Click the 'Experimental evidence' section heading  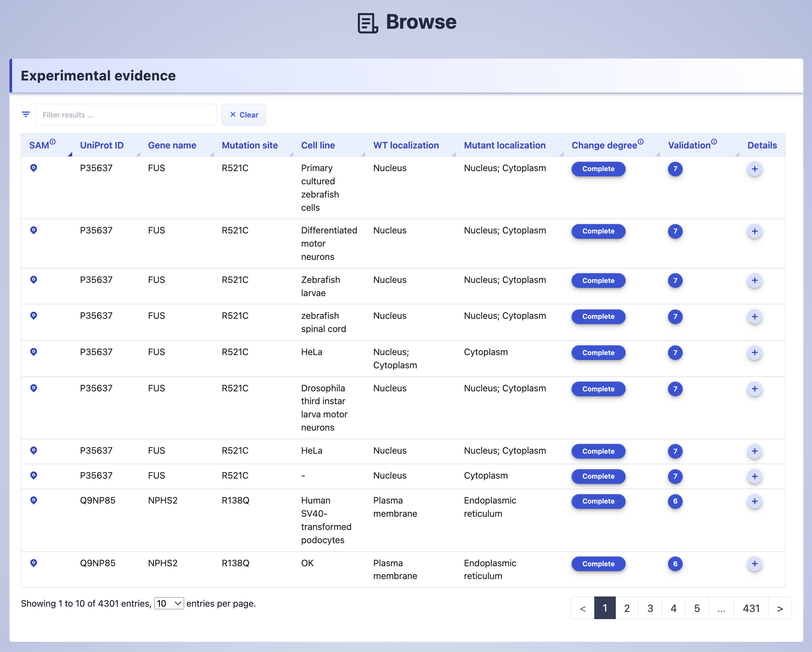click(x=98, y=76)
